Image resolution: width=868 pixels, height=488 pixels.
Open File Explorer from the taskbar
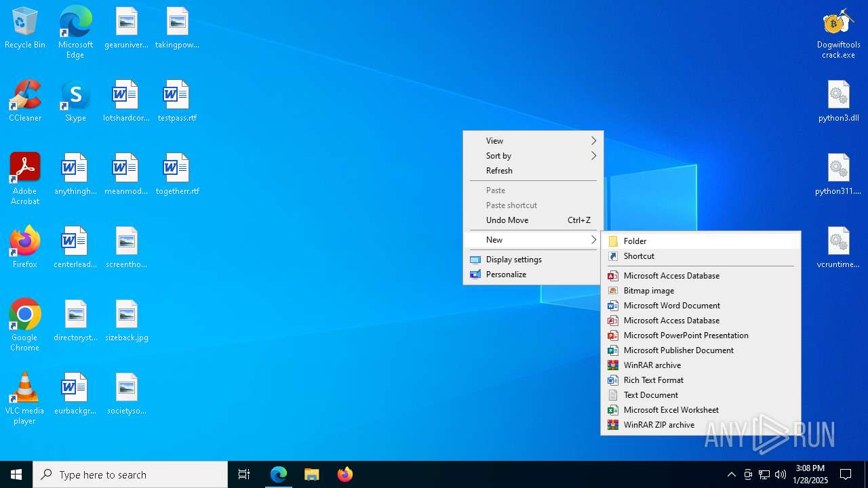[x=311, y=474]
